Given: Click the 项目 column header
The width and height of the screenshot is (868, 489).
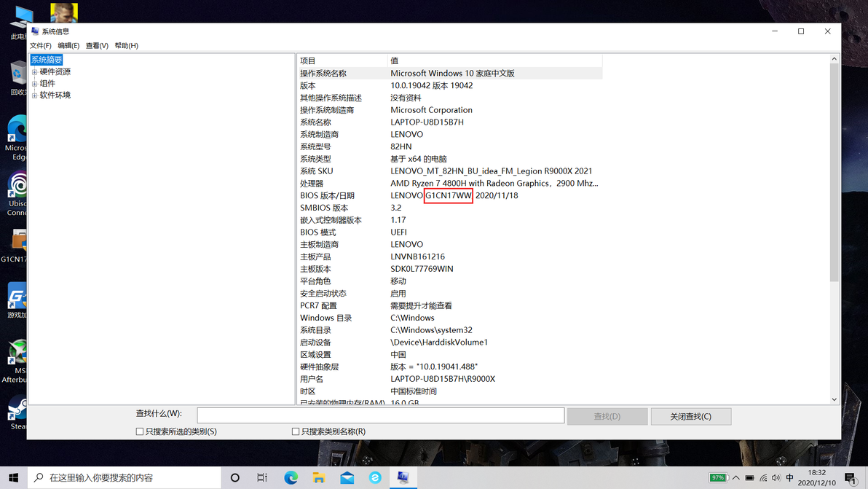Looking at the screenshot, I should point(342,60).
